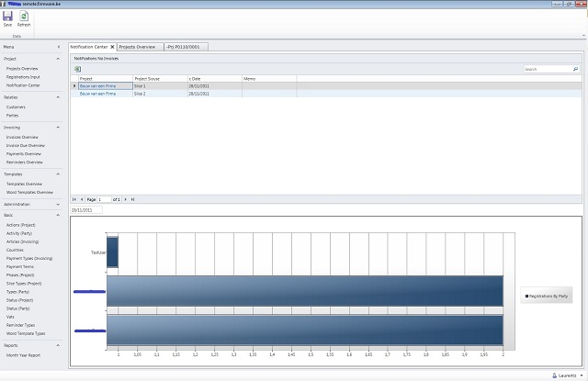This screenshot has width=588, height=381.
Task: Click the Search input field
Action: click(x=548, y=69)
